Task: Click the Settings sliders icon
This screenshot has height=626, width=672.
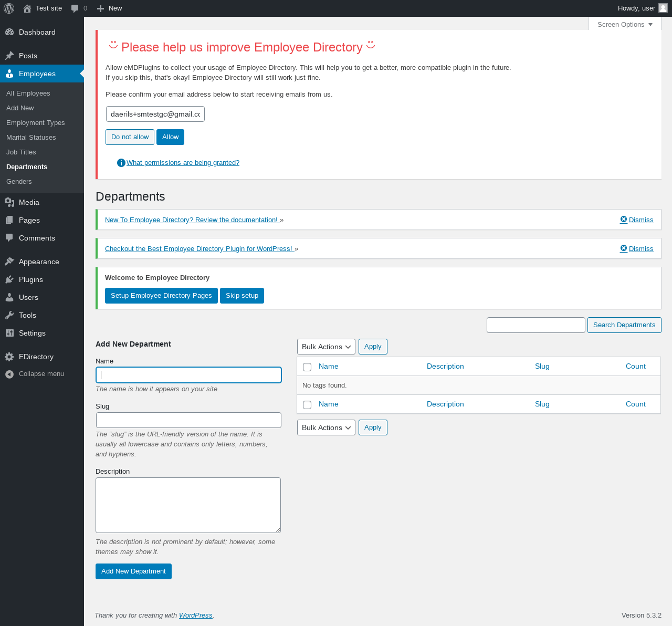Action: point(9,333)
